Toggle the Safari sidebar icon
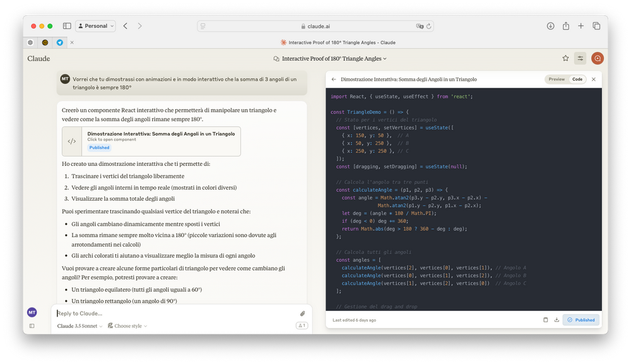 point(67,26)
